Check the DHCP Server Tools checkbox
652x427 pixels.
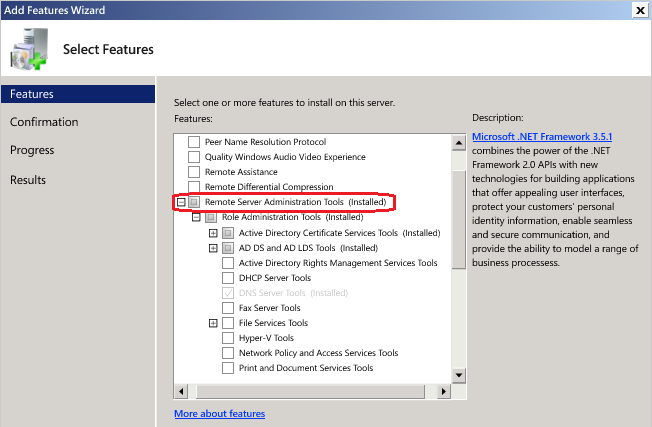pyautogui.click(x=228, y=278)
